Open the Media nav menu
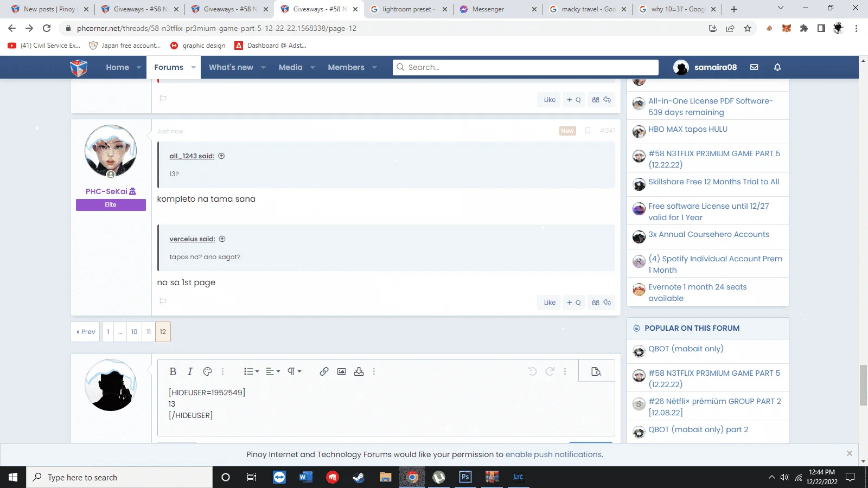 [x=290, y=67]
